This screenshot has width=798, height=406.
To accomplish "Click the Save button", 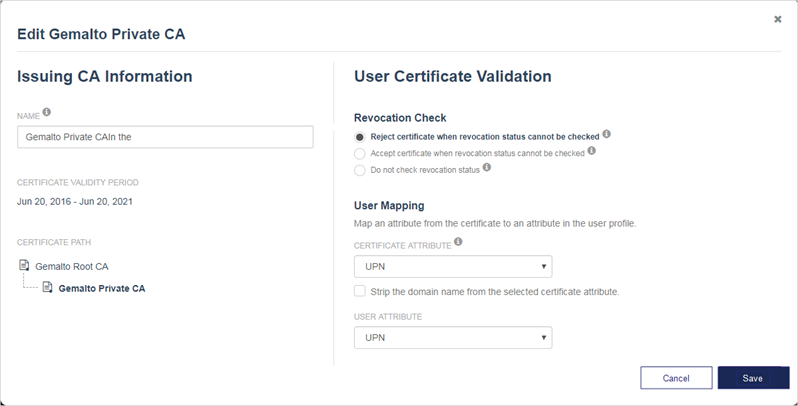I will 752,378.
